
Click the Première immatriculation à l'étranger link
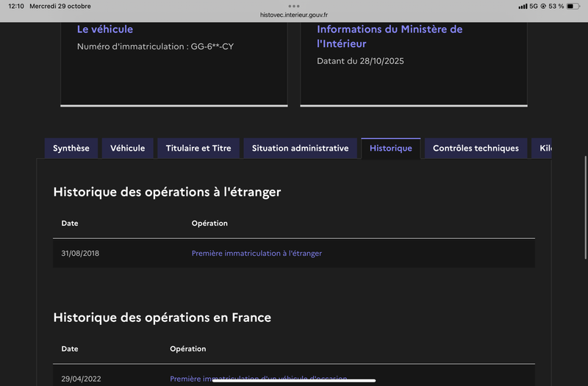pyautogui.click(x=257, y=254)
